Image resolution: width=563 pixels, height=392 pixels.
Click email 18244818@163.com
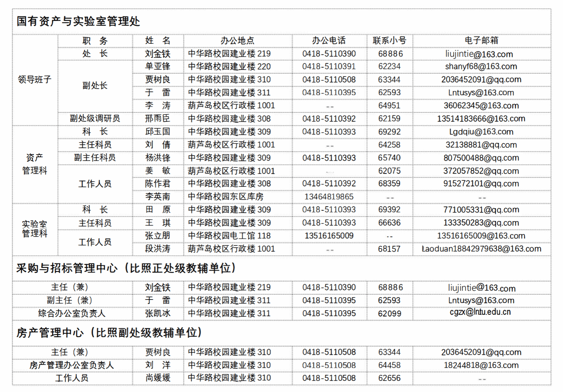(x=481, y=365)
